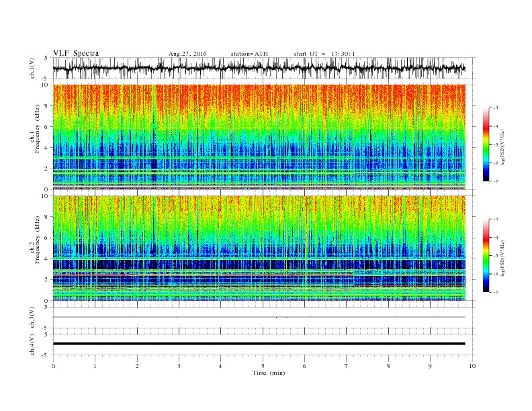The image size is (532, 411).
Task: Click the ch.1 frequency spectrogram panel
Action: (259, 137)
